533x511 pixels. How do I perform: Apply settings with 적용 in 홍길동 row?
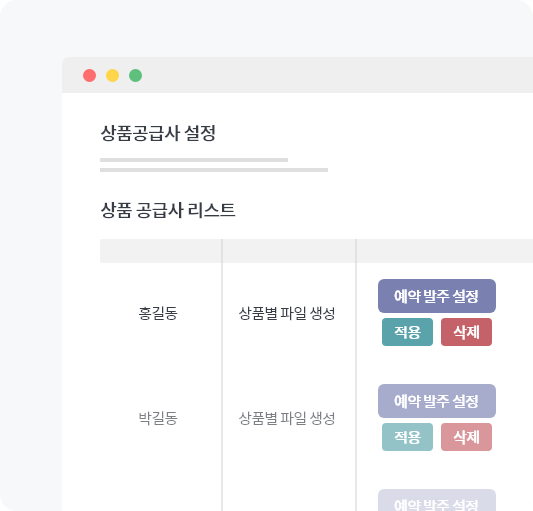(x=408, y=332)
